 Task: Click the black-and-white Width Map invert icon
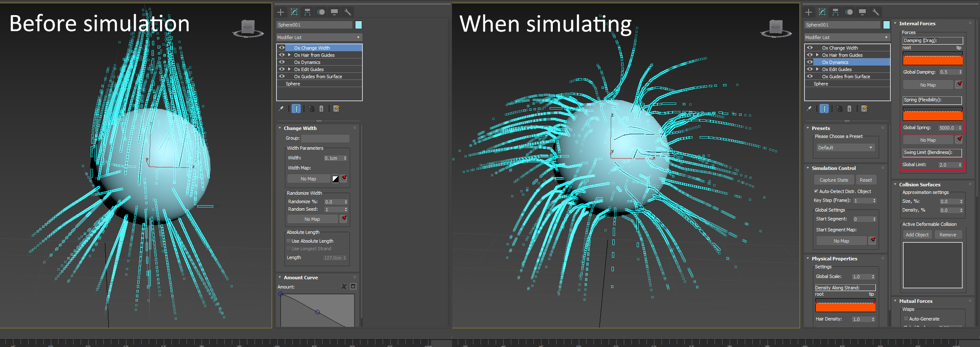pos(335,179)
